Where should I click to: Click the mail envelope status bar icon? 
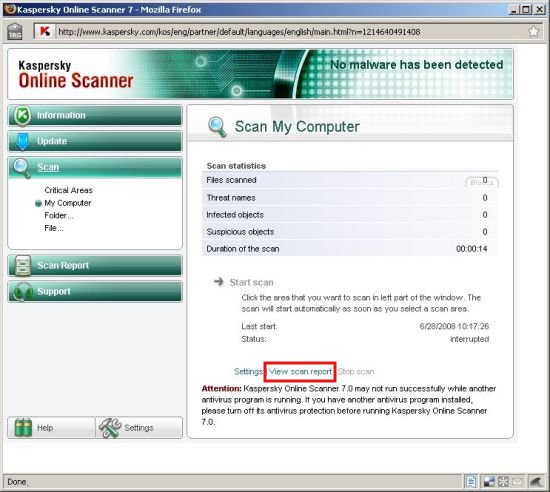pos(517,482)
